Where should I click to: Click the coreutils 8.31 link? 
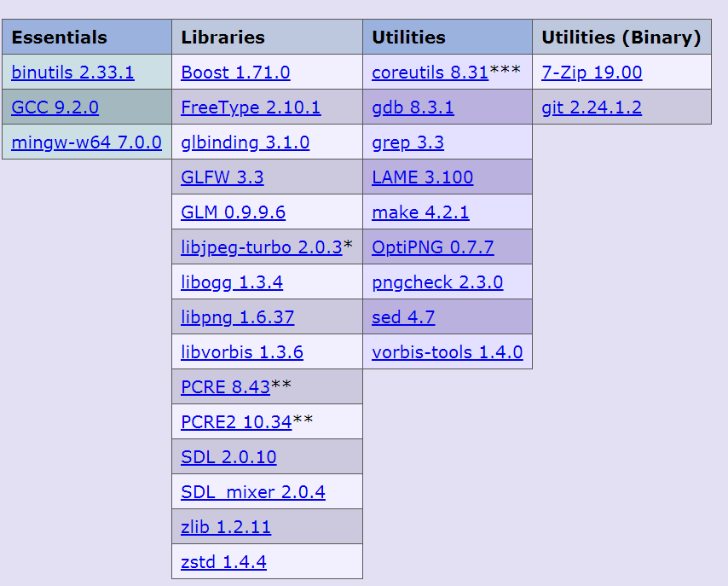pyautogui.click(x=430, y=73)
